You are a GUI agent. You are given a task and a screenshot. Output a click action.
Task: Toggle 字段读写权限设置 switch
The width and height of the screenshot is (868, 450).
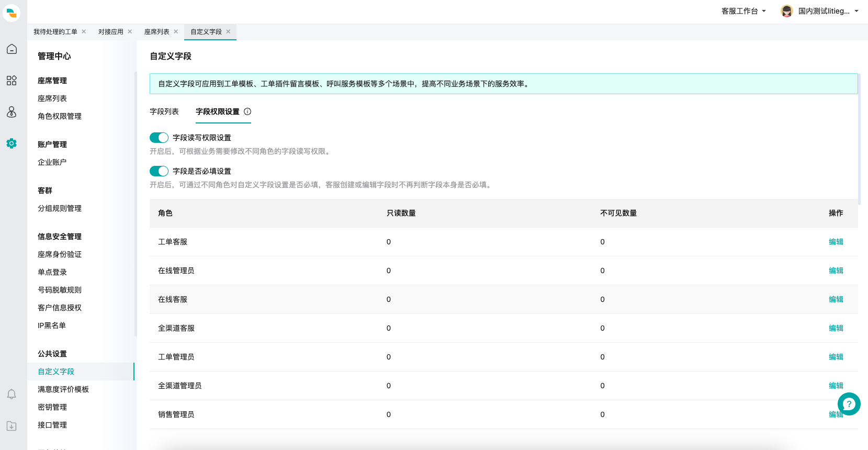(x=159, y=138)
